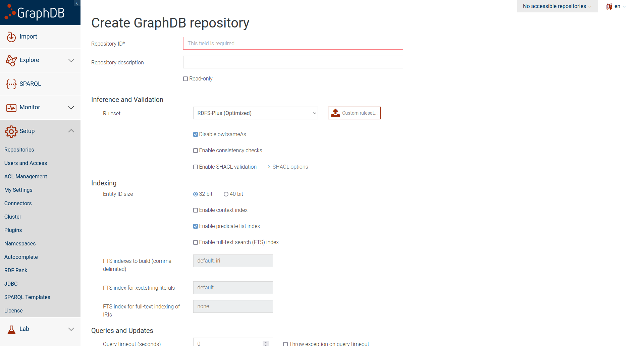This screenshot has width=644, height=346.
Task: Open the en language dropdown
Action: click(616, 6)
